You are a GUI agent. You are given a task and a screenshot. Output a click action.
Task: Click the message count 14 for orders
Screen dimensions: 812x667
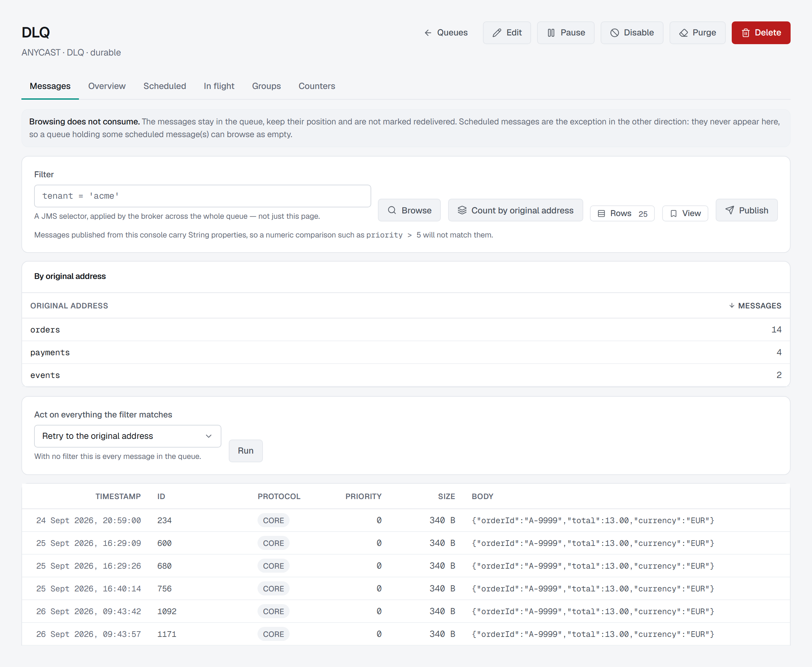(x=776, y=330)
